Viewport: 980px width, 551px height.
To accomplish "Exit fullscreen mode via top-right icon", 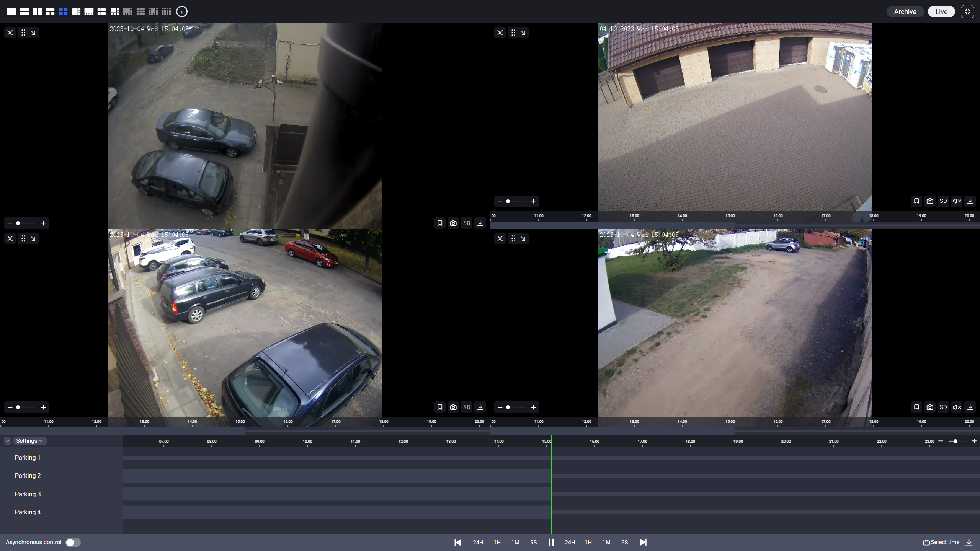I will [x=967, y=11].
